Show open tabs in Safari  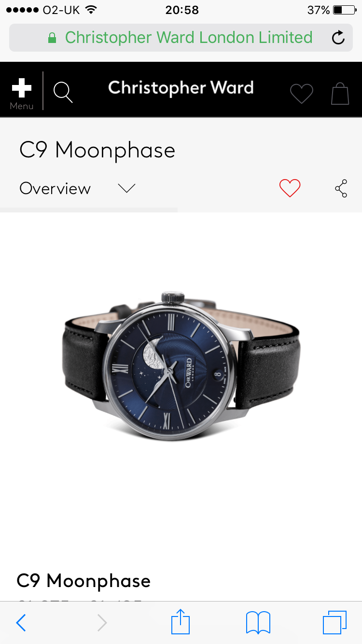pyautogui.click(x=334, y=623)
